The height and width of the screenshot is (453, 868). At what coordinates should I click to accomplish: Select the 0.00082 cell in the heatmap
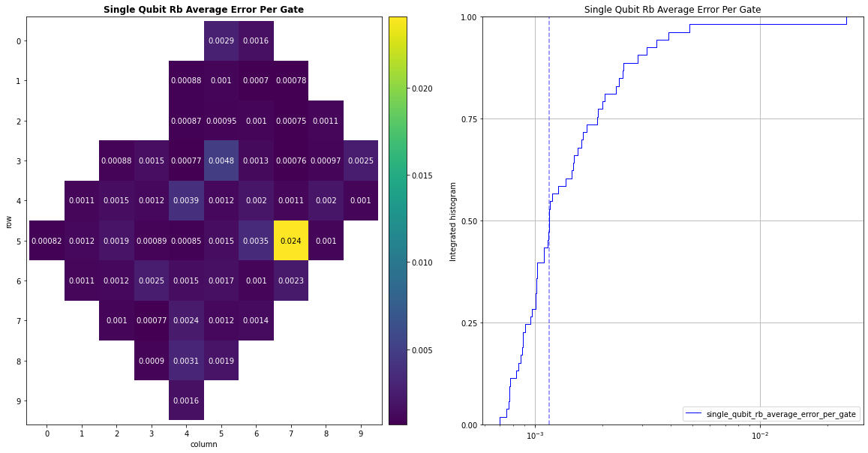[47, 241]
